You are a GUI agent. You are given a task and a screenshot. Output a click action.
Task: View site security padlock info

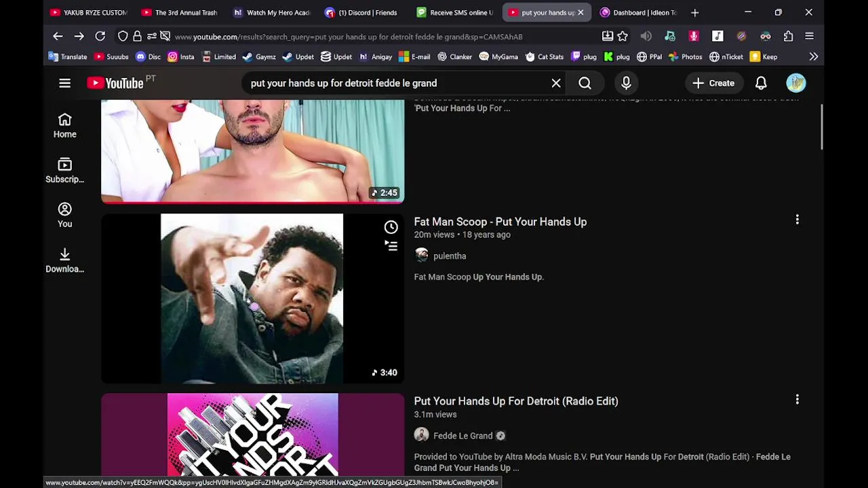(137, 36)
